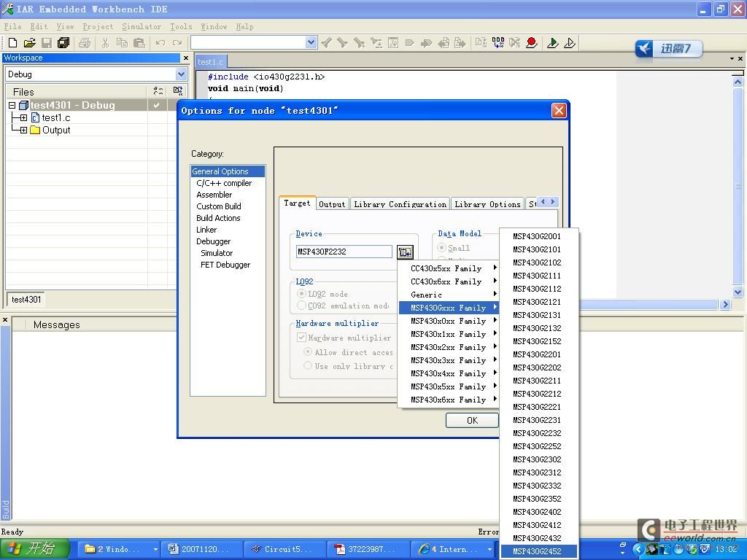747x560 pixels.
Task: Select the L092 mode radio button
Action: click(301, 294)
